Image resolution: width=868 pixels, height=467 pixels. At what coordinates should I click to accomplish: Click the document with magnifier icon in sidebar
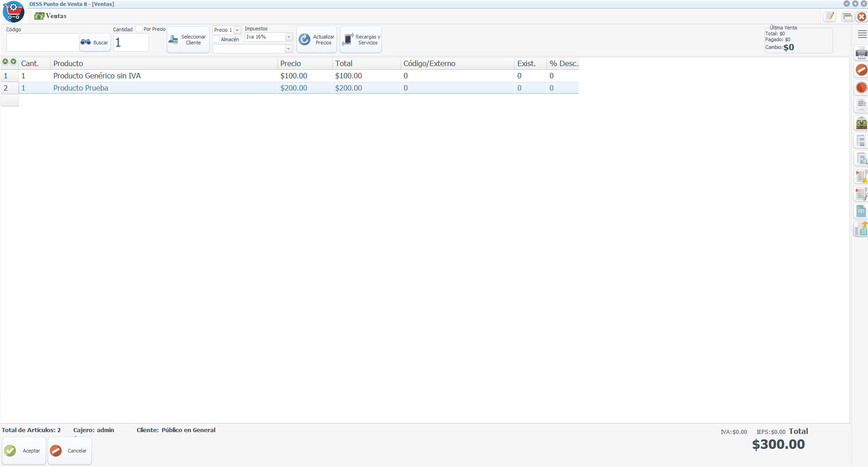pos(861,159)
